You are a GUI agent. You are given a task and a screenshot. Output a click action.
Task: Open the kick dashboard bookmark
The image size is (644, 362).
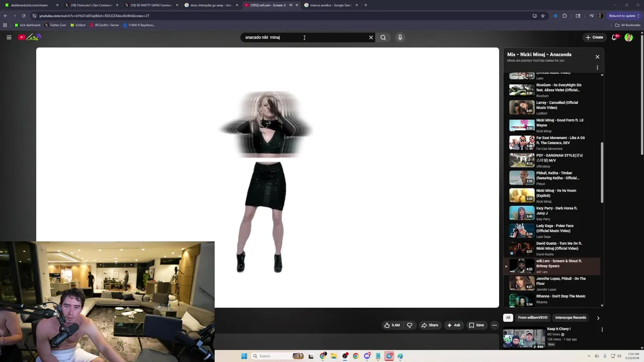pyautogui.click(x=27, y=25)
